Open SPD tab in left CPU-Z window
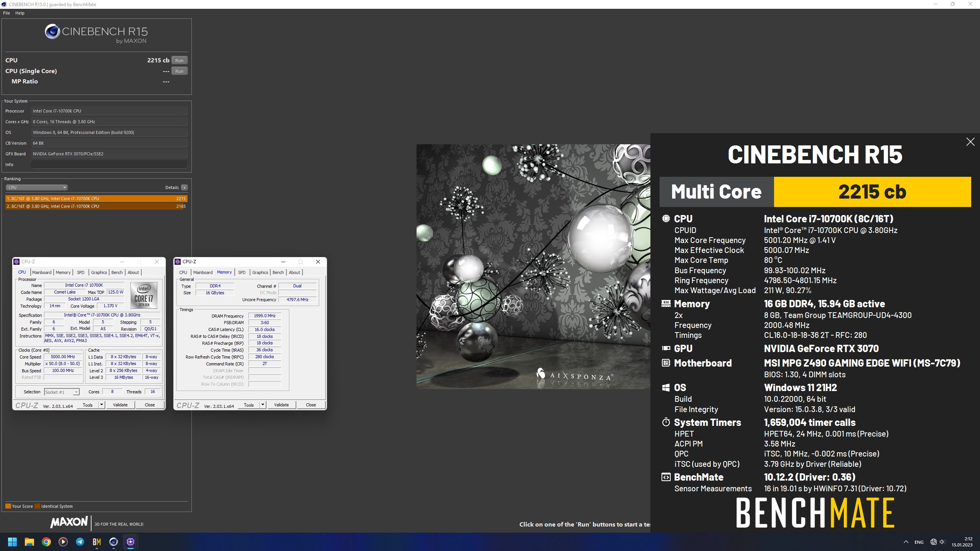 pos(80,272)
